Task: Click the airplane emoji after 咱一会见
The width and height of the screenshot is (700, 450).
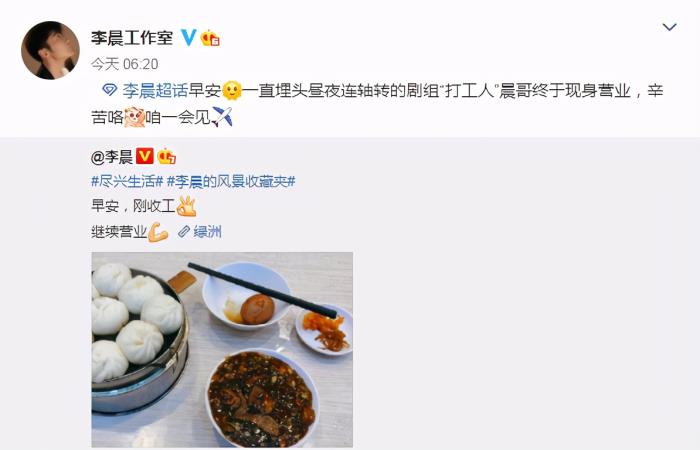Action: [x=222, y=117]
